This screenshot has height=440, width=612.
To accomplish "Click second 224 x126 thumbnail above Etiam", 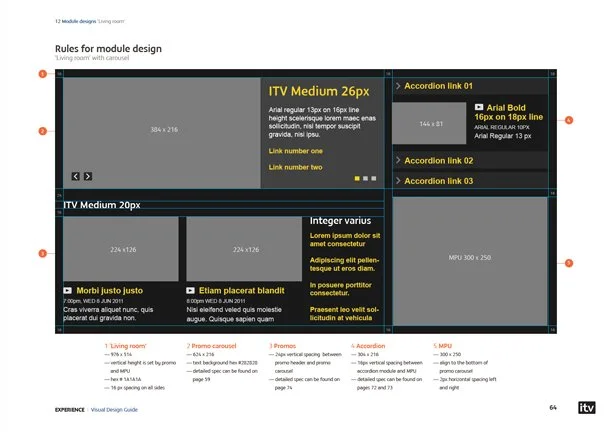I will (x=244, y=249).
